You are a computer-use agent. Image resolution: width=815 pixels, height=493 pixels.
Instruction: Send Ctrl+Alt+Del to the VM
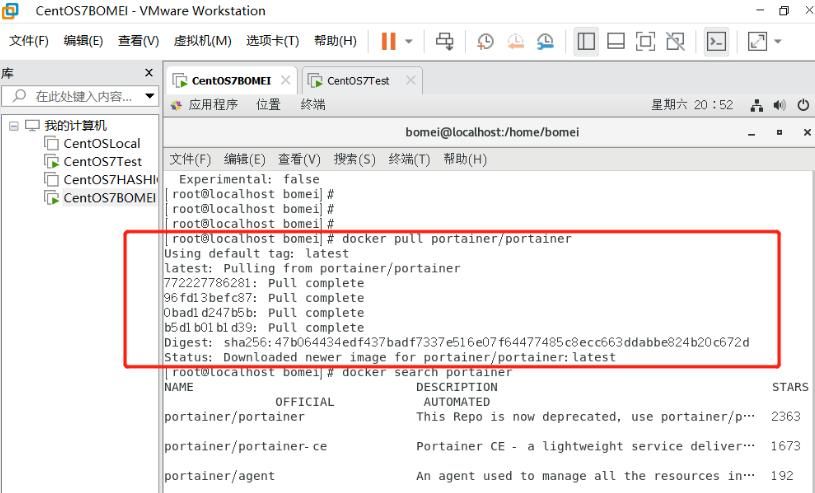444,41
